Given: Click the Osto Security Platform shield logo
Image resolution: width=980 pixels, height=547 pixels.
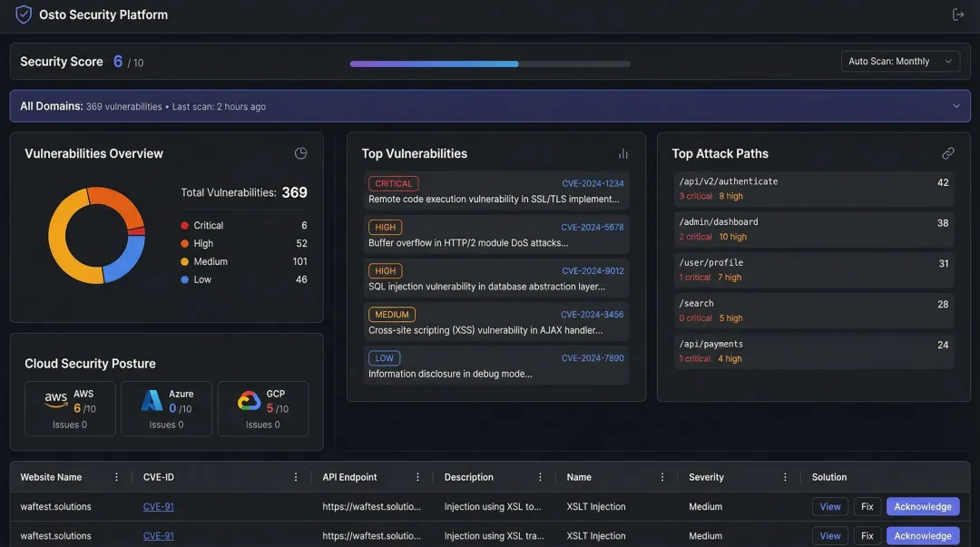Looking at the screenshot, I should click(x=23, y=14).
